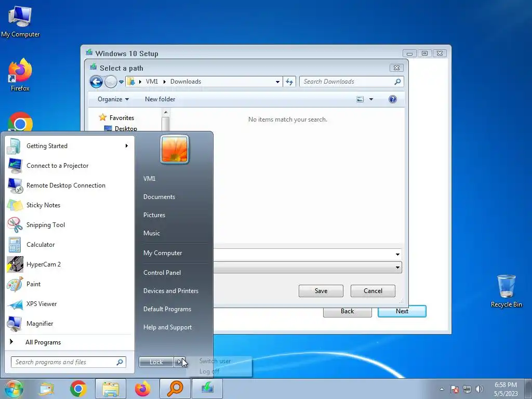Open Firefox desktop shortcut

[x=20, y=75]
